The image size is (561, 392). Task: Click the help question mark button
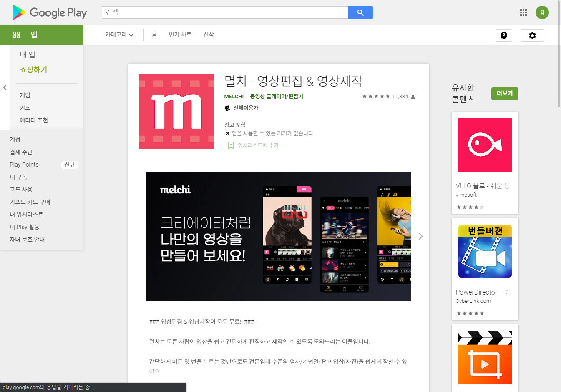[x=504, y=35]
